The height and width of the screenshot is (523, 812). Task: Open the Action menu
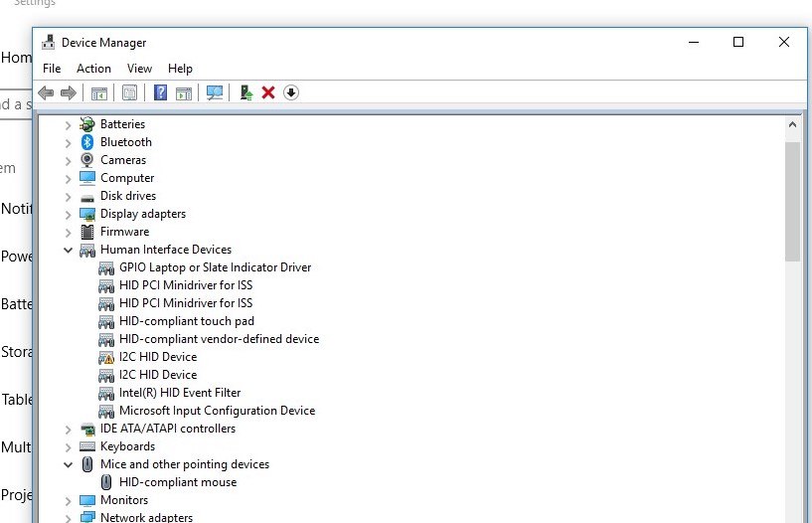93,69
